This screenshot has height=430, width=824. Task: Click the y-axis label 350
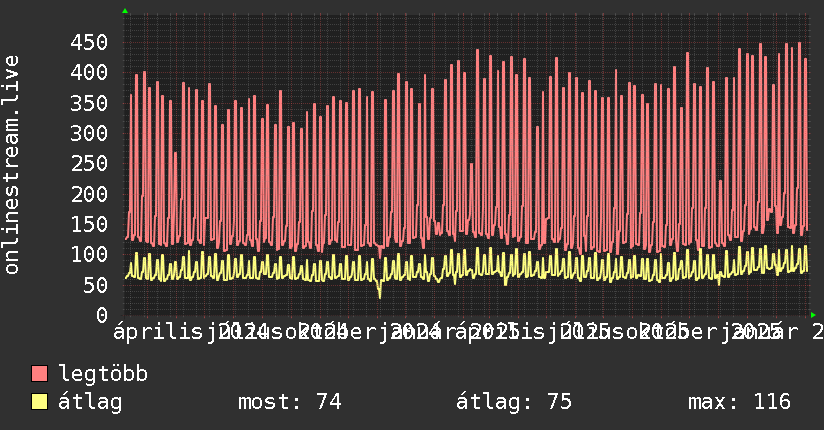pos(89,103)
